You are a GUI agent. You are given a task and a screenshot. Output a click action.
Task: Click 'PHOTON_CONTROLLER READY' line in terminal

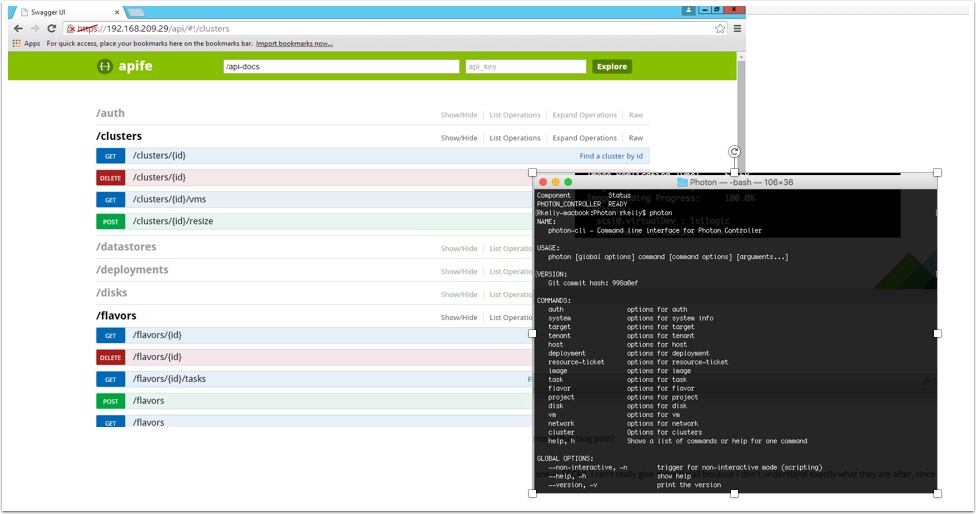[x=582, y=204]
